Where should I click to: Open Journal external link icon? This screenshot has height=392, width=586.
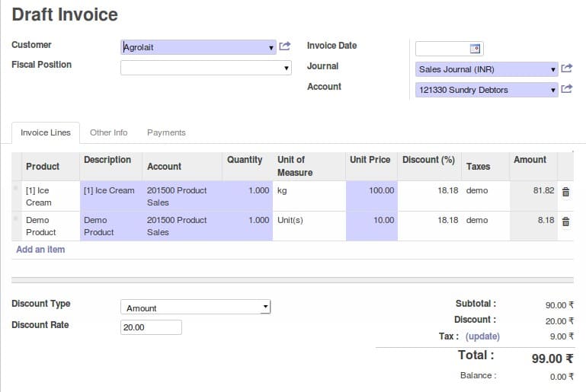566,69
